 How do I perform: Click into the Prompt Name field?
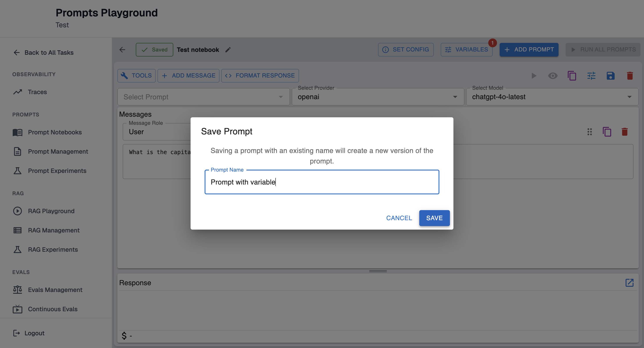tap(322, 182)
